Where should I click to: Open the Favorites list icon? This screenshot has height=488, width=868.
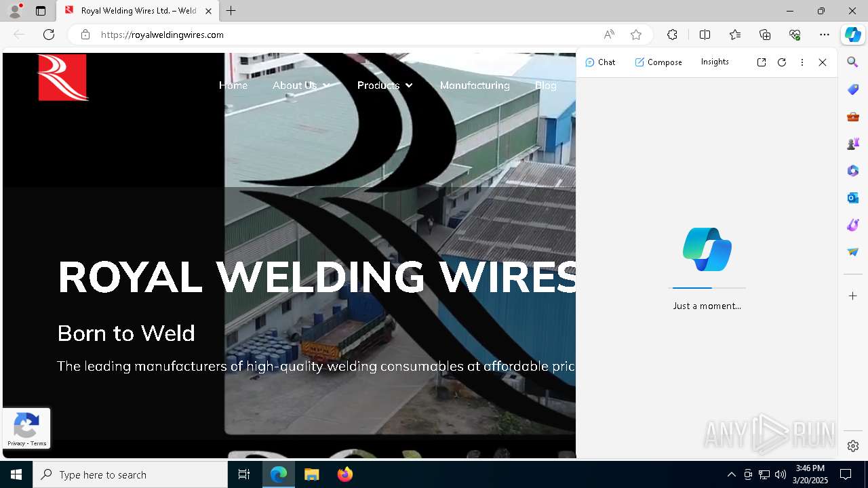pyautogui.click(x=735, y=35)
